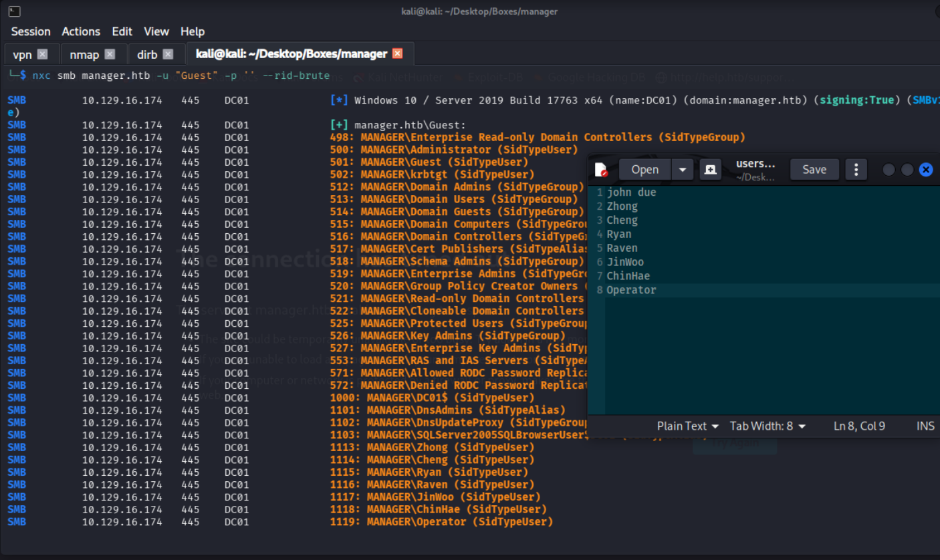Expand the Open recent files dropdown arrow
Image resolution: width=940 pixels, height=560 pixels.
[682, 170]
